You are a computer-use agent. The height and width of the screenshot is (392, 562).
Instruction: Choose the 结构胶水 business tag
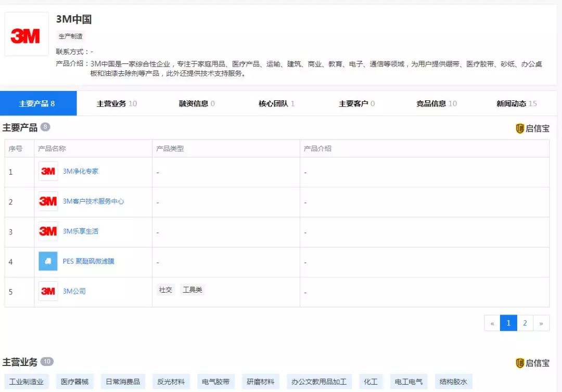(453, 382)
